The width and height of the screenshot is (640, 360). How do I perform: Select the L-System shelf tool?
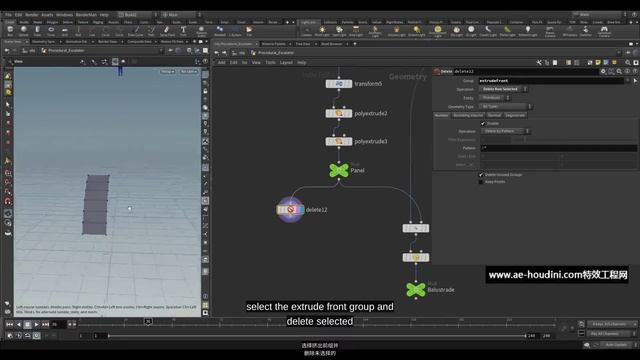pyautogui.click(x=235, y=31)
